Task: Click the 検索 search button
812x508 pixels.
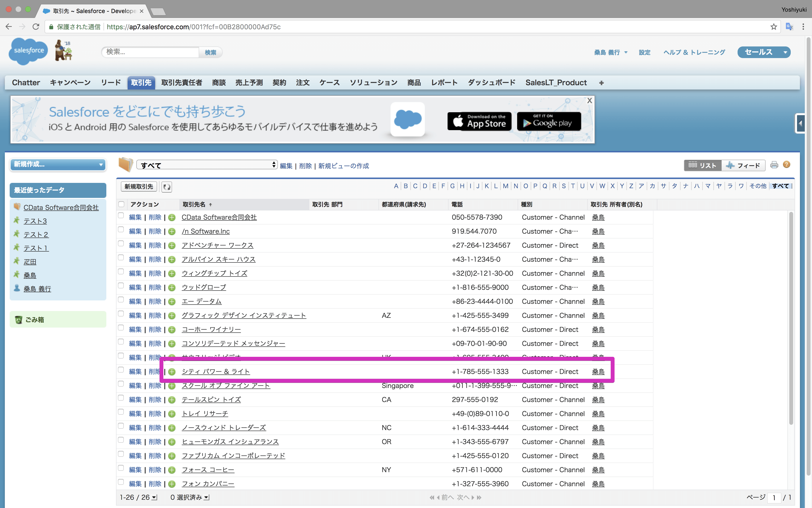Action: 210,52
